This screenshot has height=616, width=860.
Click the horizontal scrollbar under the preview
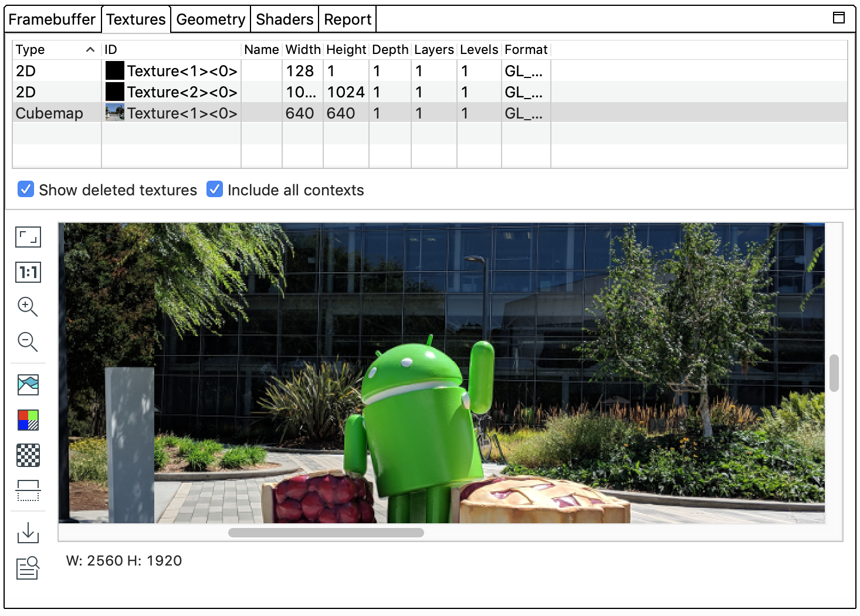point(326,533)
